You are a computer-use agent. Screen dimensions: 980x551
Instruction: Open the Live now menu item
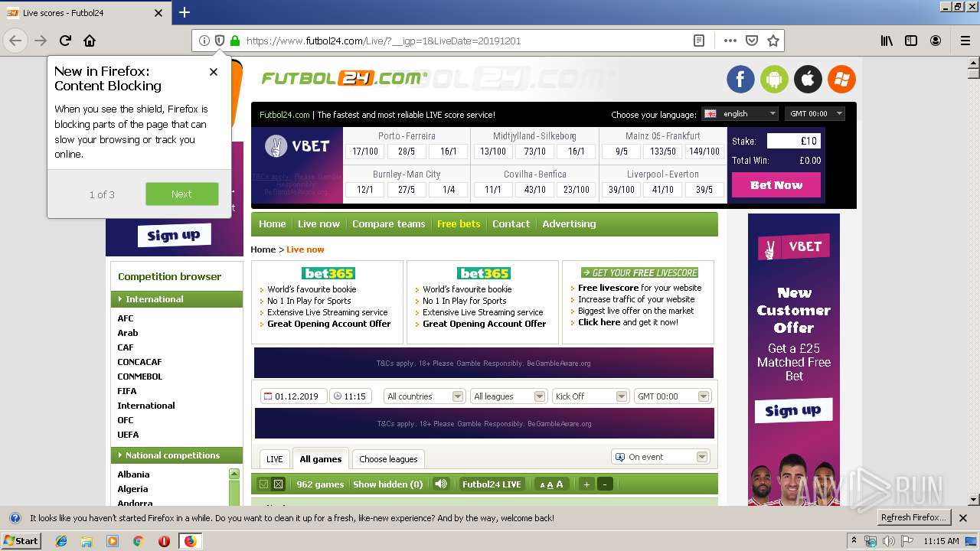318,224
